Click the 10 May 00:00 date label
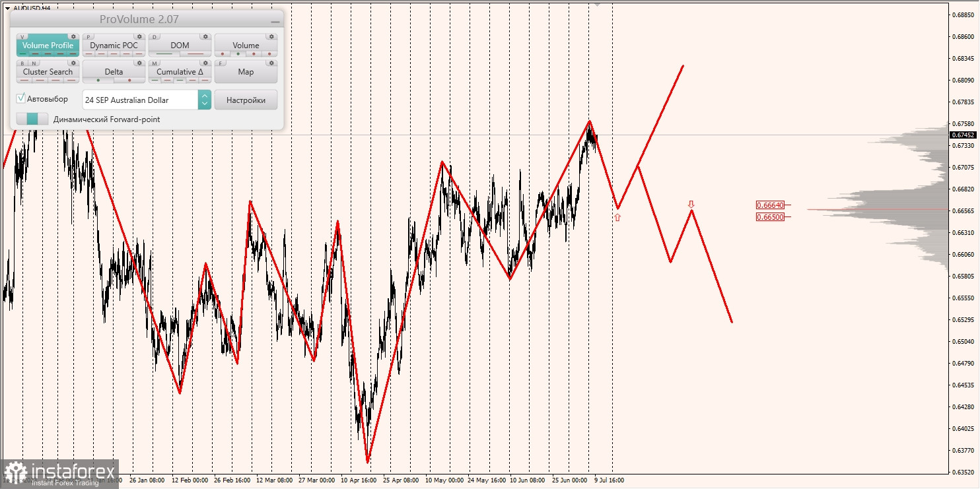The image size is (980, 489). pos(444,480)
